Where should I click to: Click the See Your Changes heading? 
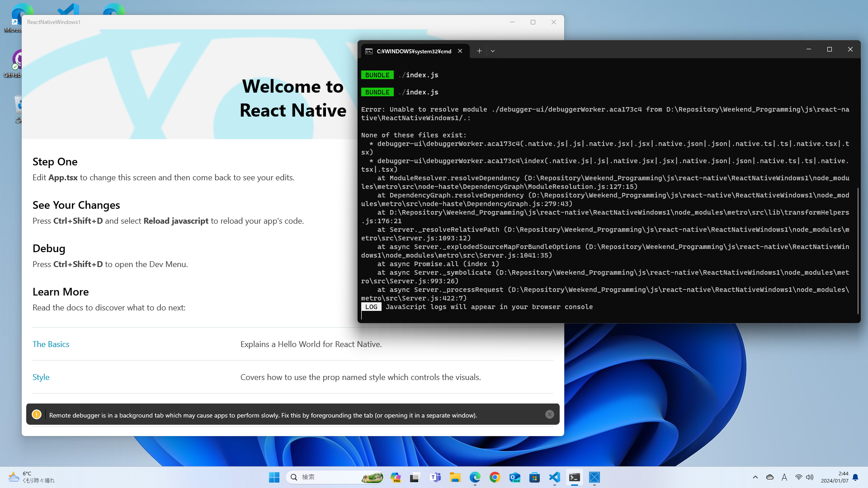point(76,205)
